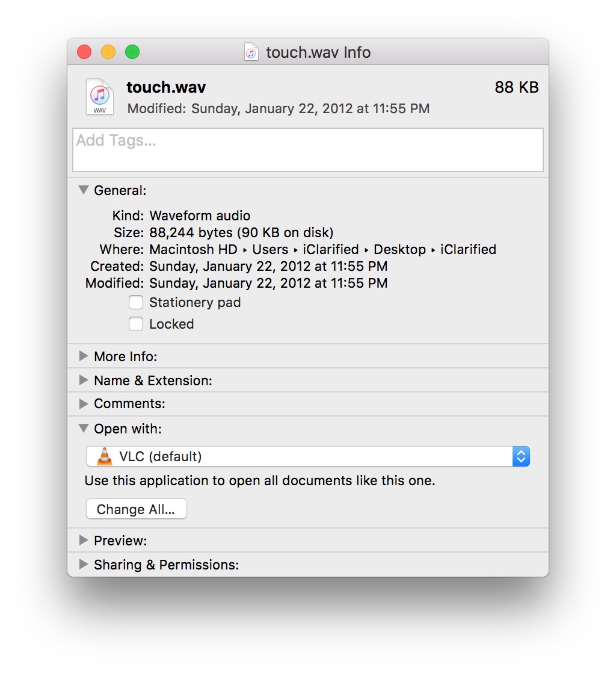Click the 88 KB size label
Image resolution: width=616 pixels, height=673 pixels.
point(517,87)
